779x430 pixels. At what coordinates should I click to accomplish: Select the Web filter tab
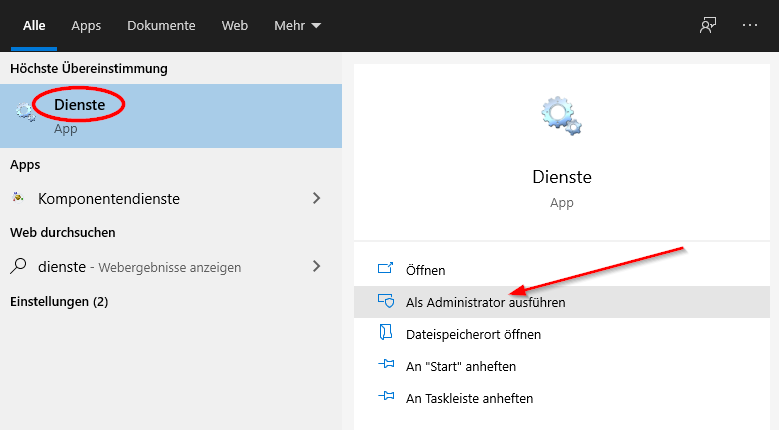click(x=234, y=25)
